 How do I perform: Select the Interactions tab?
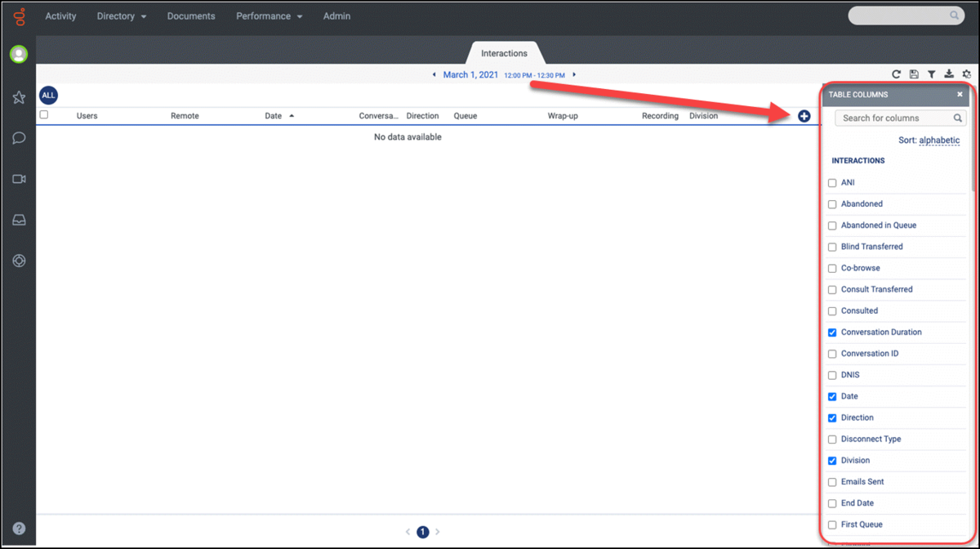tap(504, 53)
